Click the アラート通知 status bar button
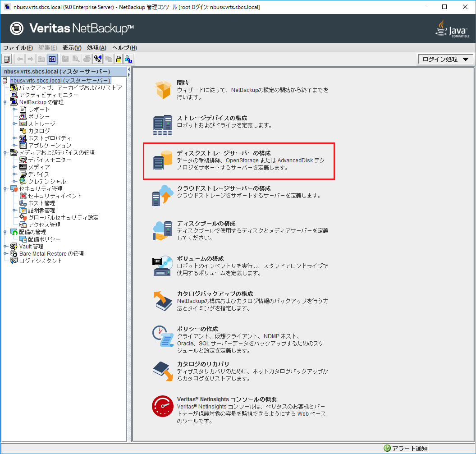 [x=406, y=448]
